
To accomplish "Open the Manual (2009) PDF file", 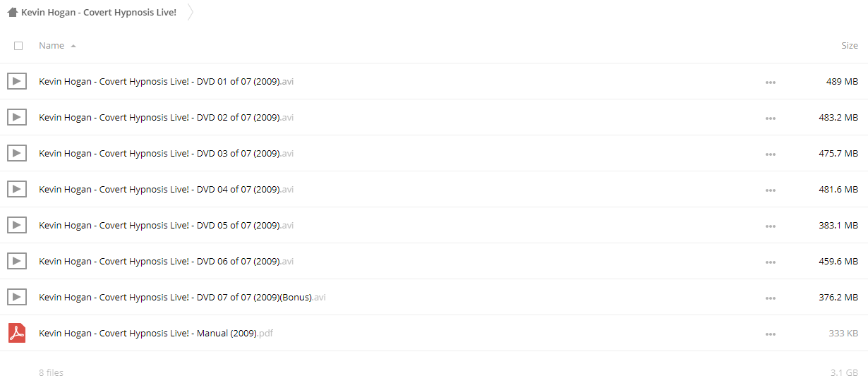I will pos(147,334).
